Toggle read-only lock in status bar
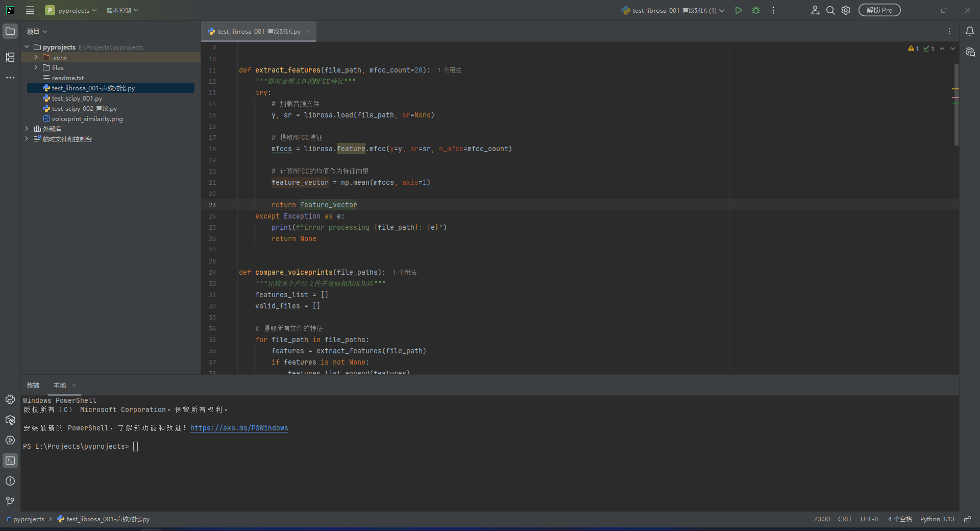The image size is (980, 531). click(x=967, y=519)
